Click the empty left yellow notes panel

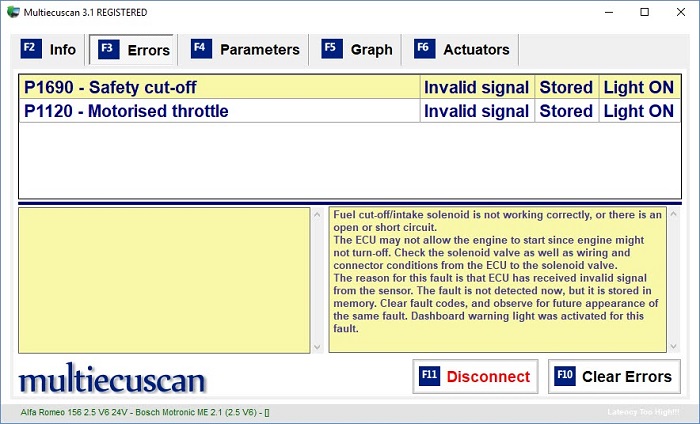click(164, 280)
